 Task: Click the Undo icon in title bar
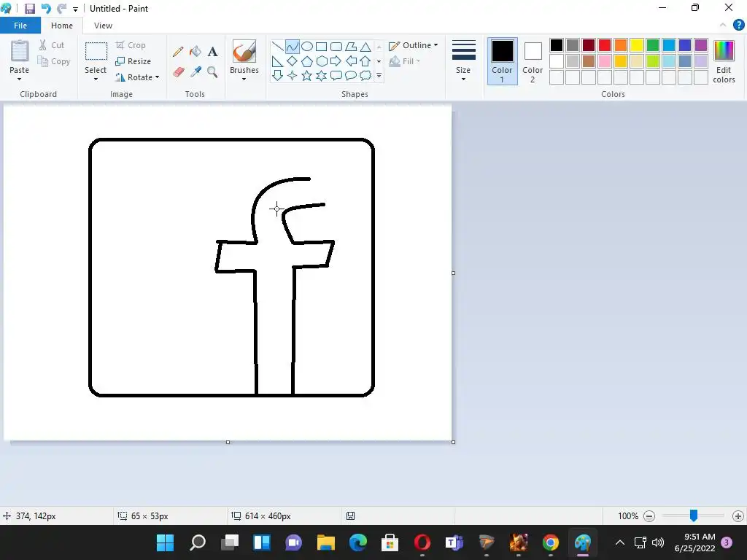point(46,9)
